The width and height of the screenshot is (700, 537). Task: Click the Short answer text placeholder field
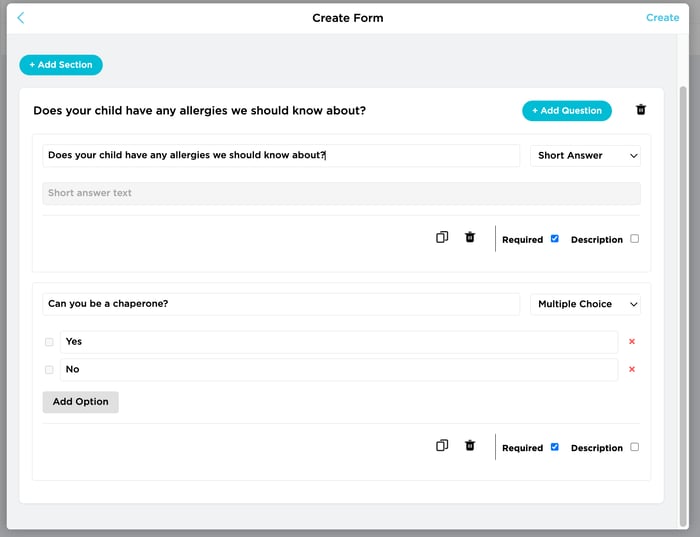342,193
